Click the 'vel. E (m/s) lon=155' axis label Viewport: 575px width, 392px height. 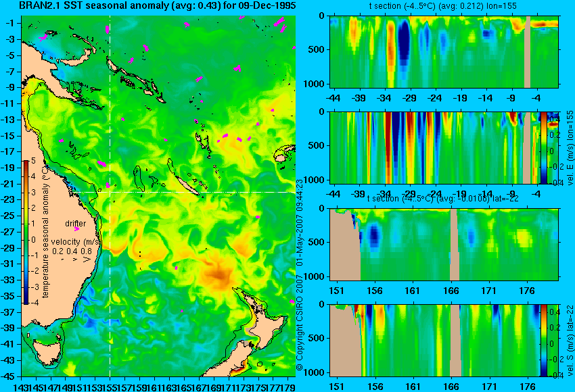(x=570, y=149)
